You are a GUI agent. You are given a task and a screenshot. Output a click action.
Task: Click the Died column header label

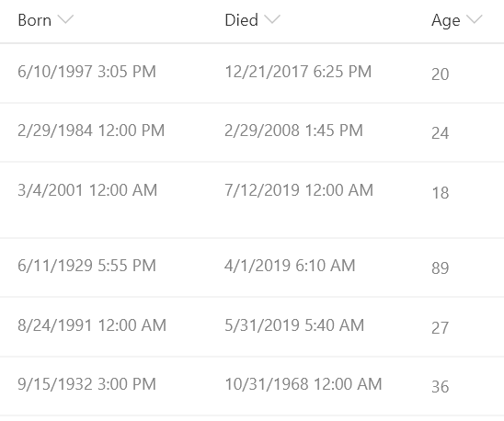pyautogui.click(x=241, y=20)
